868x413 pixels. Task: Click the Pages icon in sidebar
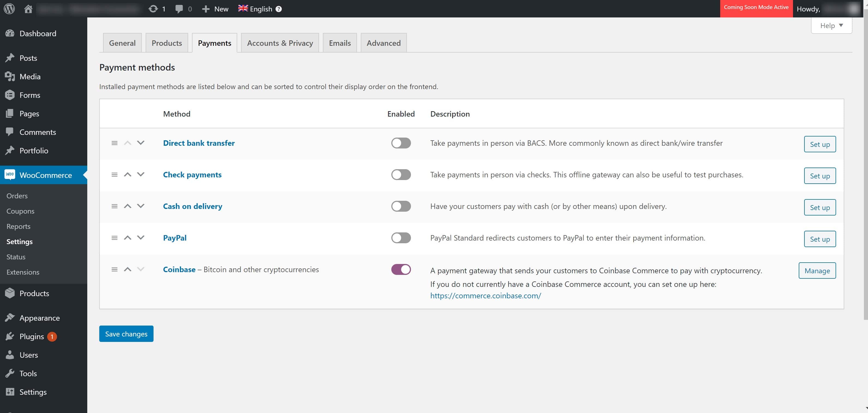tap(10, 113)
